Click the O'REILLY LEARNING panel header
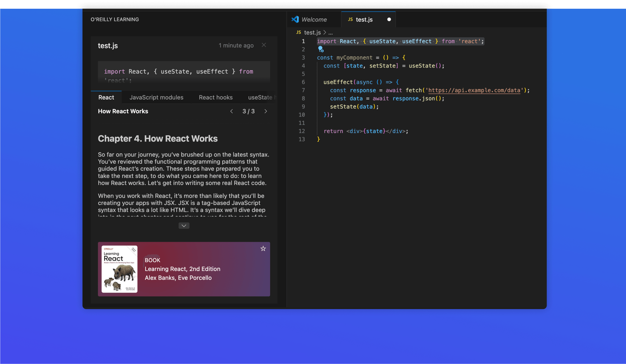This screenshot has width=626, height=364. (x=115, y=19)
